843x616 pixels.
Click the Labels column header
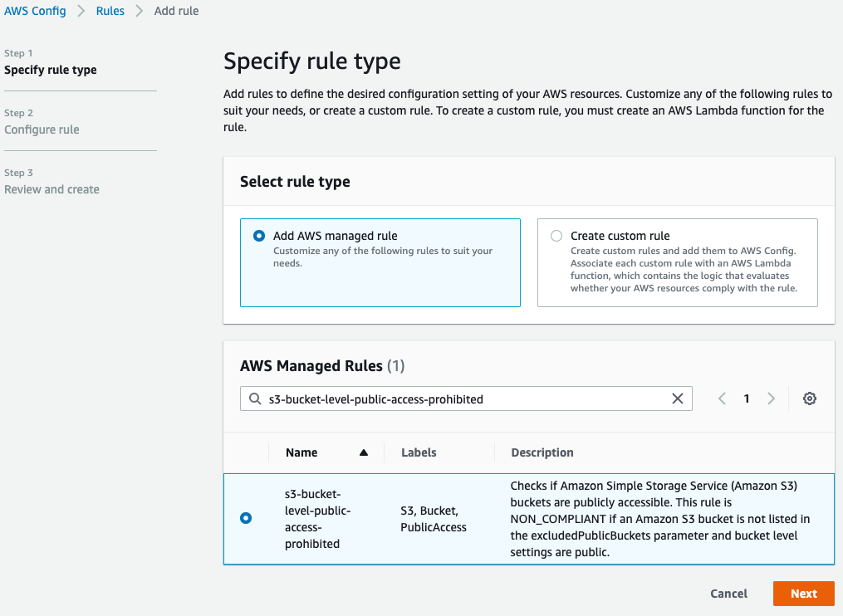tap(419, 452)
